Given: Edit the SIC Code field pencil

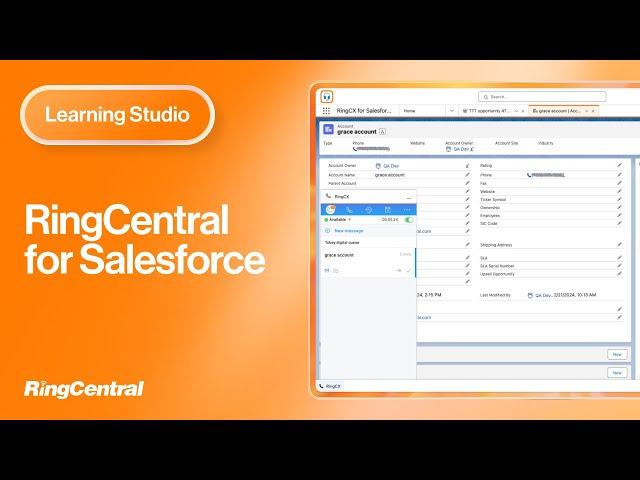Looking at the screenshot, I should pos(619,223).
